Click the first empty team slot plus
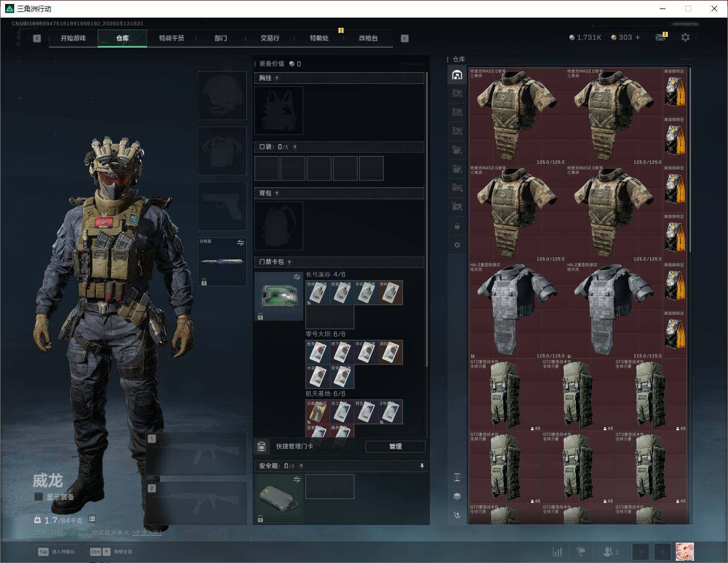728x563 pixels. (641, 552)
